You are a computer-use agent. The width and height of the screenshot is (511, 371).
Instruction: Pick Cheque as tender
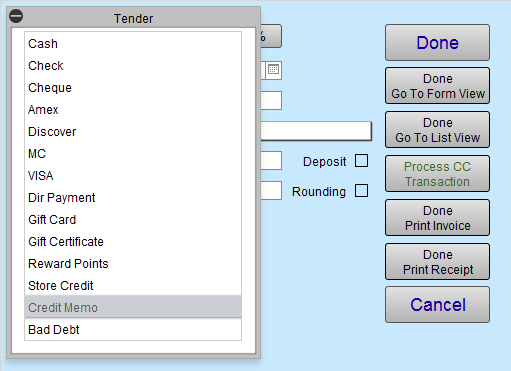pos(133,88)
